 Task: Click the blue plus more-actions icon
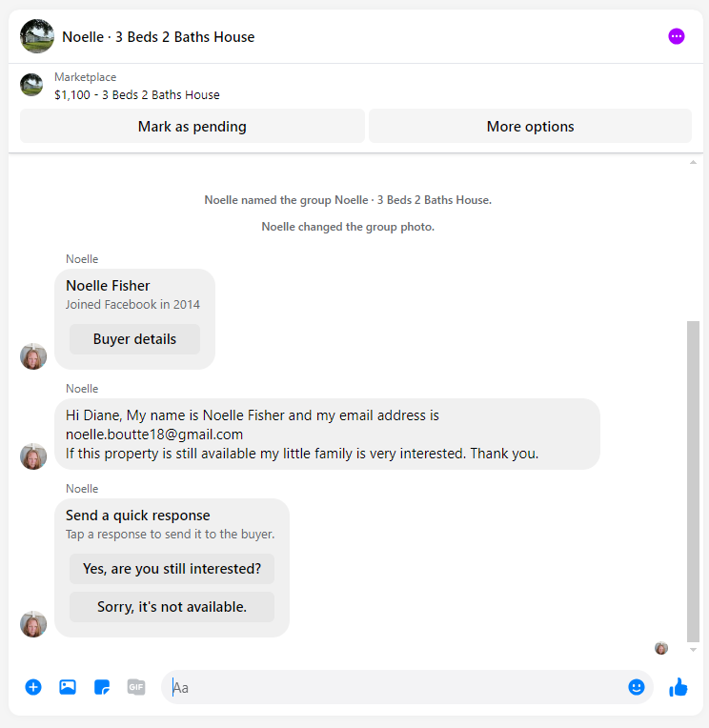tap(33, 687)
